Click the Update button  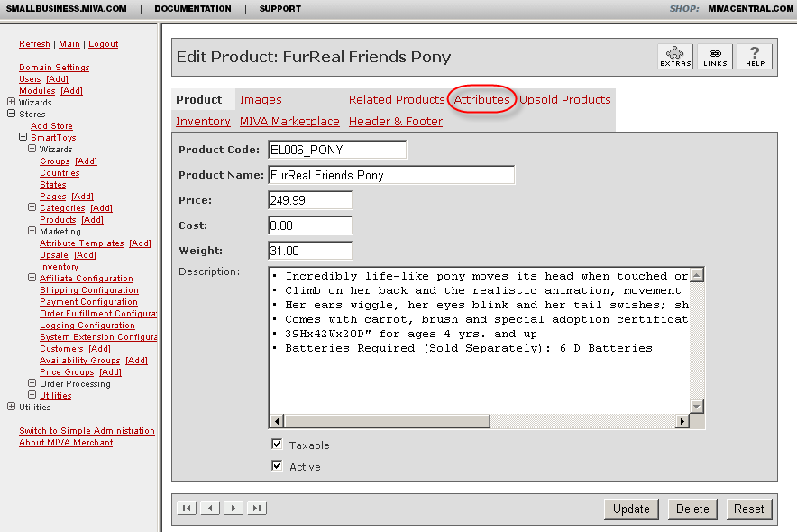coord(631,509)
